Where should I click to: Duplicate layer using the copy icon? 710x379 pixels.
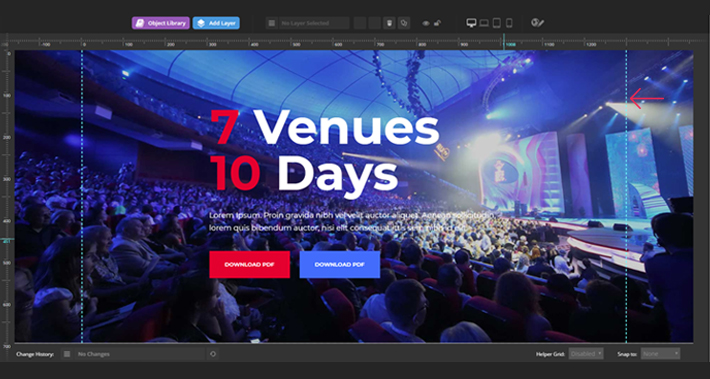(x=404, y=23)
